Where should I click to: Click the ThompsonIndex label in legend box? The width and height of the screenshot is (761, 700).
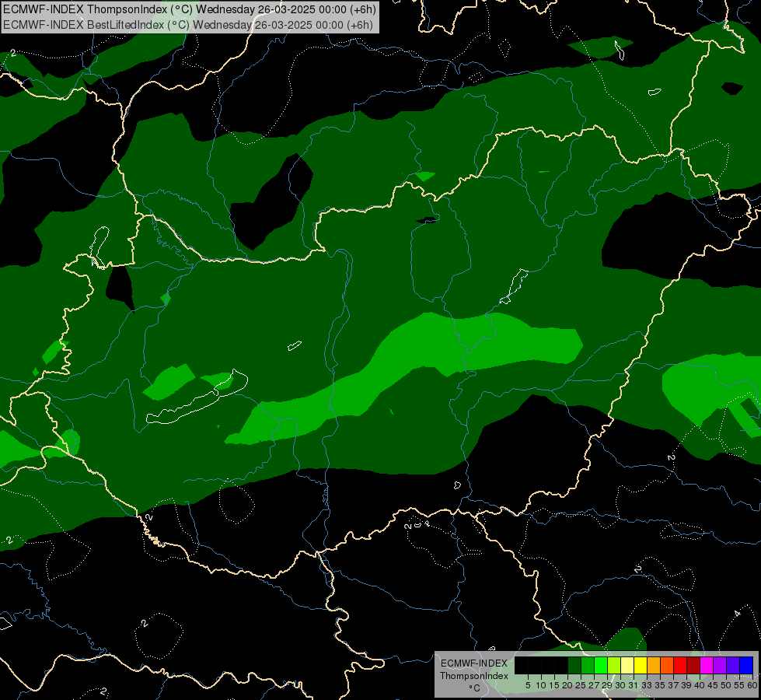(474, 676)
